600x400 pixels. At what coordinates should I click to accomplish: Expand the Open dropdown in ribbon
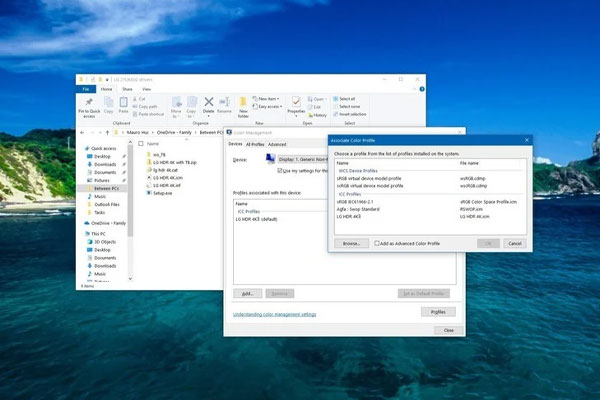click(317, 99)
